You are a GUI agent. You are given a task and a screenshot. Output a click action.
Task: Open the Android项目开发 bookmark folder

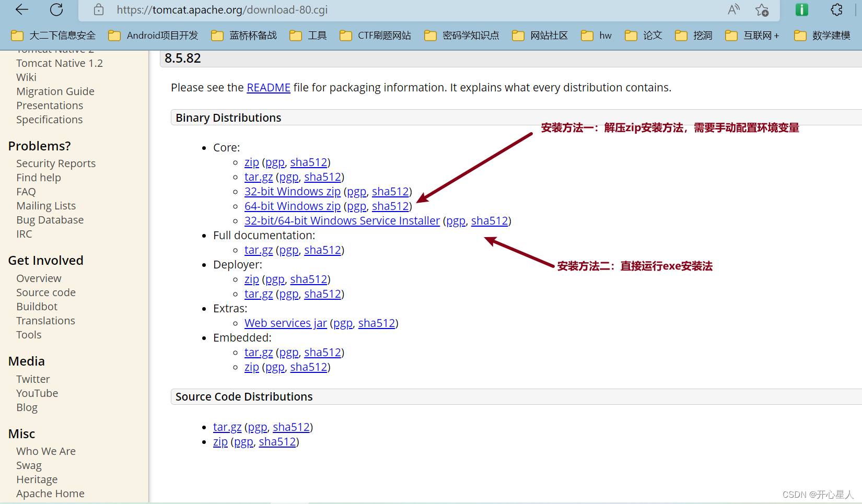pos(153,36)
